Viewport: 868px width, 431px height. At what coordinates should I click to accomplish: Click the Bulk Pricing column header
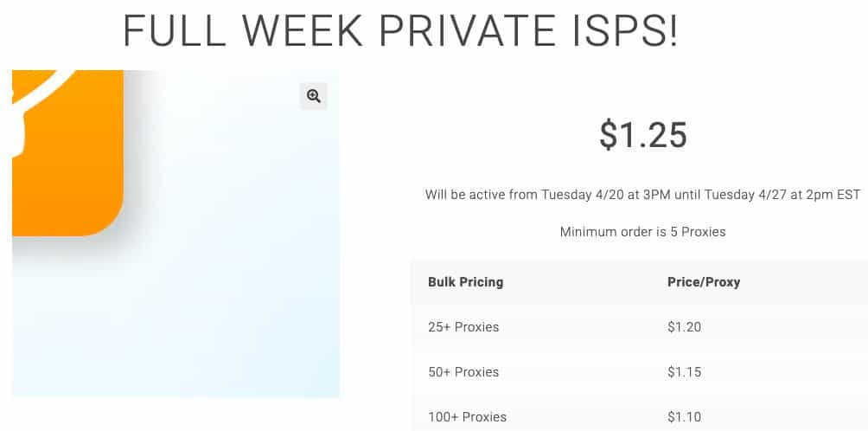[x=465, y=282]
